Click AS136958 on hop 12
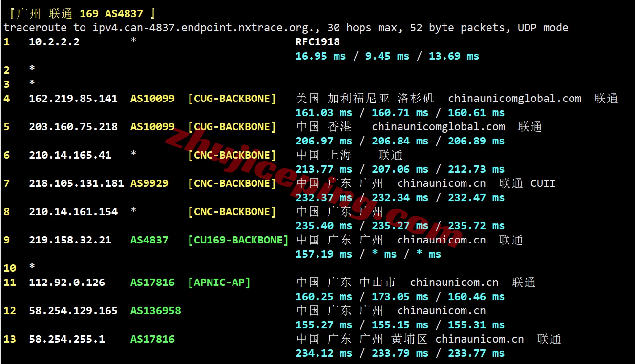 155,310
